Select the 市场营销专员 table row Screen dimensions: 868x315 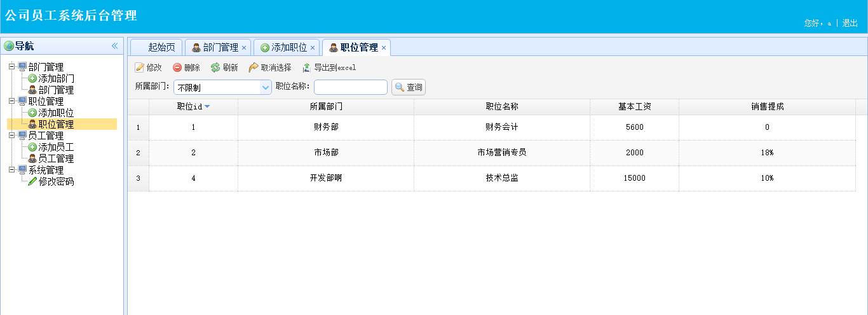pos(501,153)
